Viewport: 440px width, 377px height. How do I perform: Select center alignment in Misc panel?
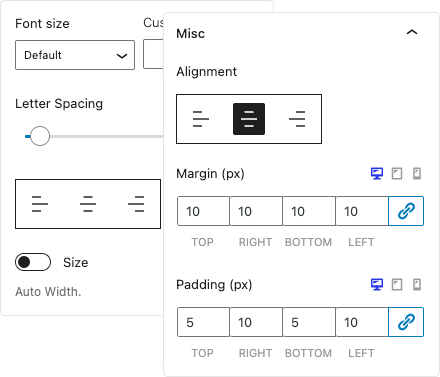click(x=249, y=119)
